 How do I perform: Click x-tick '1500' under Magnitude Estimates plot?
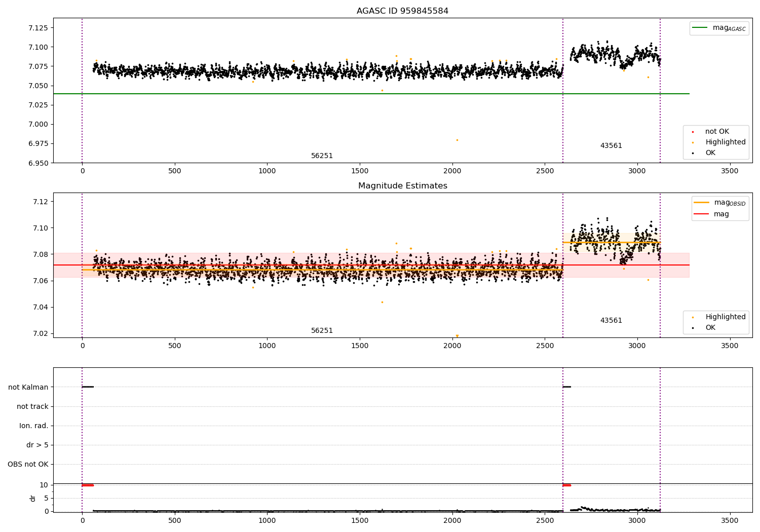coord(360,346)
